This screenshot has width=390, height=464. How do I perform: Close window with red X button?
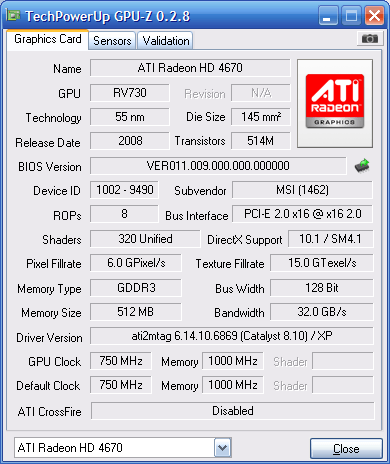click(374, 15)
